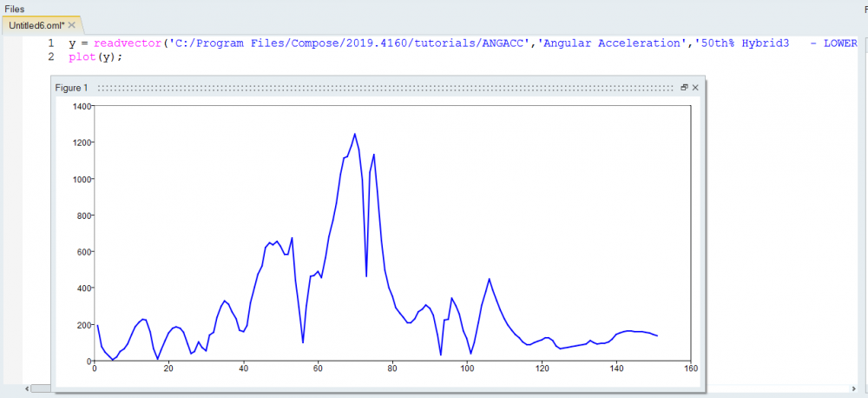This screenshot has width=868, height=398.
Task: Click the '50th% Hybrid3' string argument
Action: (x=775, y=43)
